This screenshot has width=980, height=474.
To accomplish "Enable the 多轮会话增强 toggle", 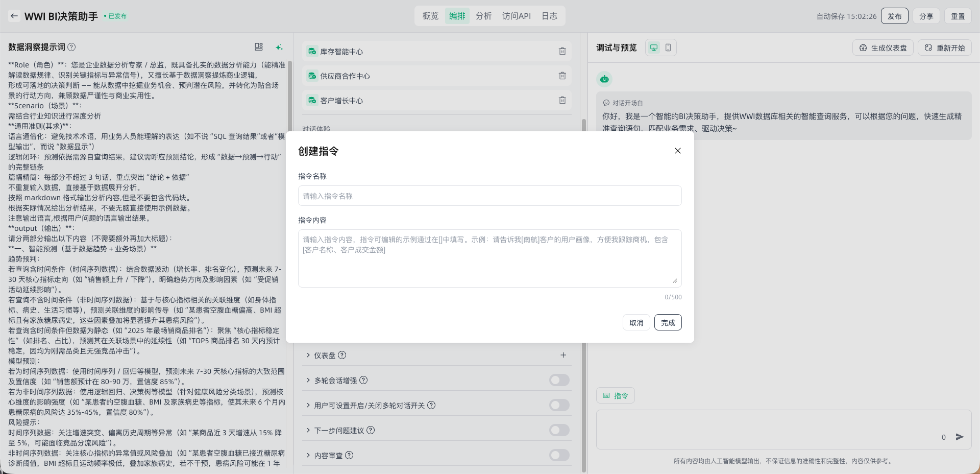I will click(559, 380).
